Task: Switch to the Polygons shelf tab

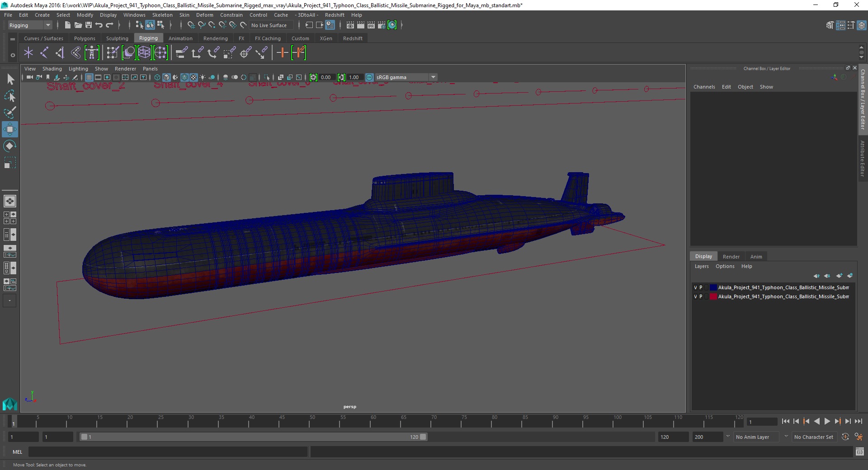Action: pos(85,38)
